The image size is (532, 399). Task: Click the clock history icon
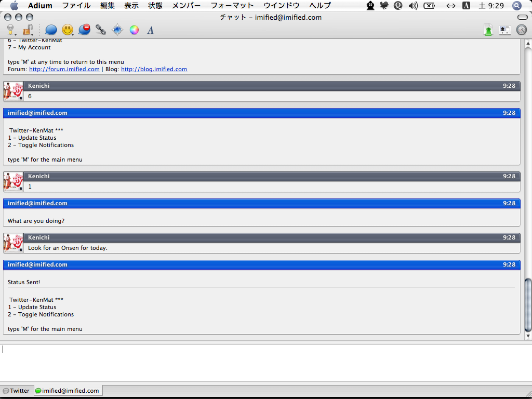pos(522,30)
